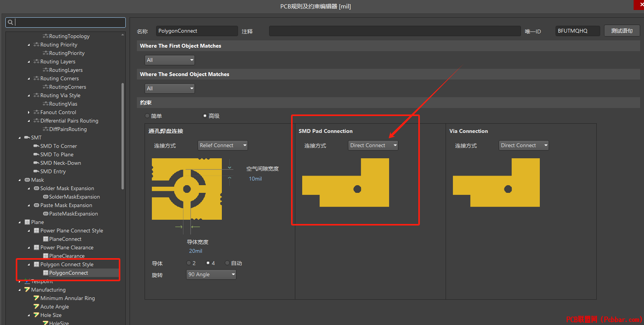The width and height of the screenshot is (644, 325).
Task: Click the SMD Entry icon
Action: pyautogui.click(x=37, y=171)
